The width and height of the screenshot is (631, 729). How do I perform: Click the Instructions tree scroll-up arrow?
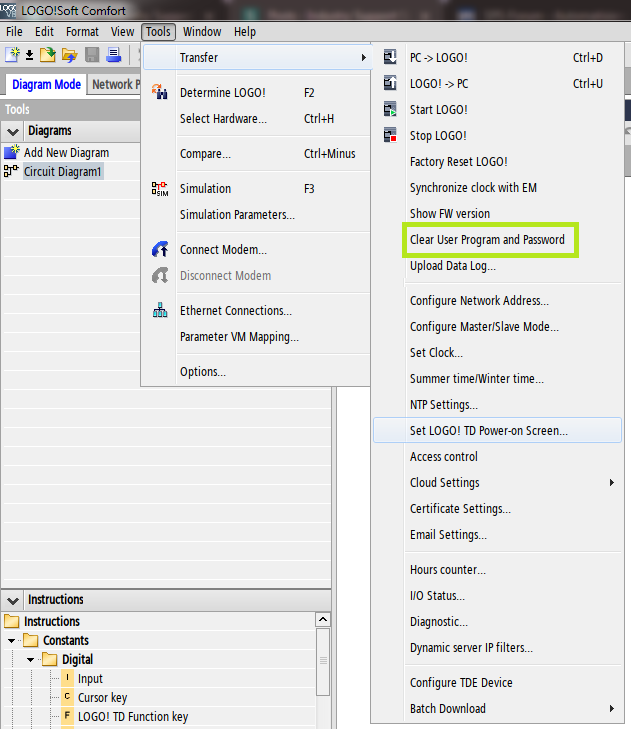(x=323, y=619)
